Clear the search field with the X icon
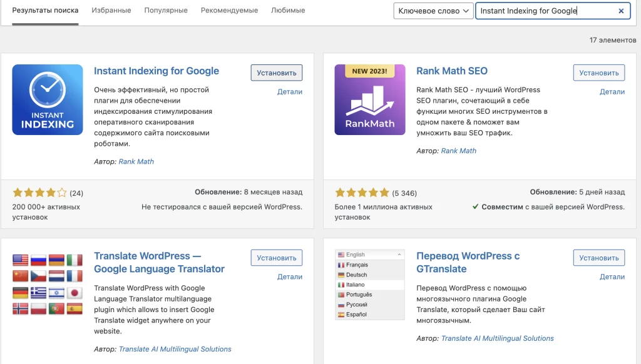This screenshot has width=641, height=364. pos(621,11)
